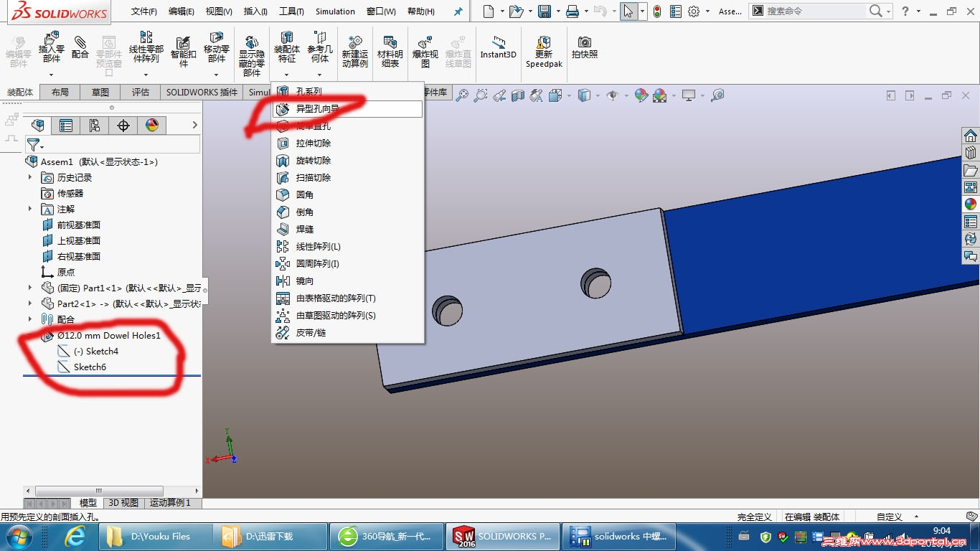Toggle the menu bar pin icon
This screenshot has height=551, width=980.
pos(458,11)
